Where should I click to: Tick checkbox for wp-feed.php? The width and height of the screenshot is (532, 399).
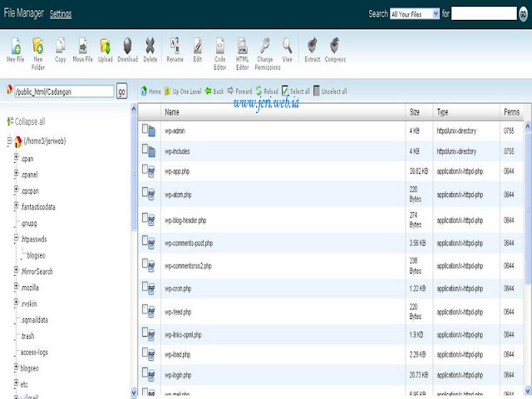point(145,309)
